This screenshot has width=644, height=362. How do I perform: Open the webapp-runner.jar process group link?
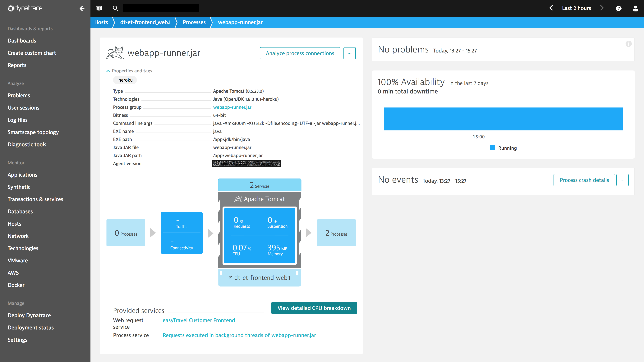point(232,107)
